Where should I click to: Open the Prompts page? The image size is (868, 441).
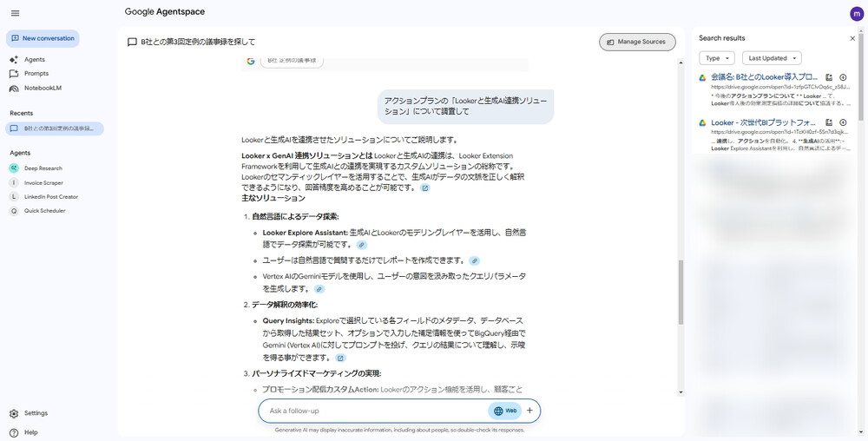[x=36, y=74]
